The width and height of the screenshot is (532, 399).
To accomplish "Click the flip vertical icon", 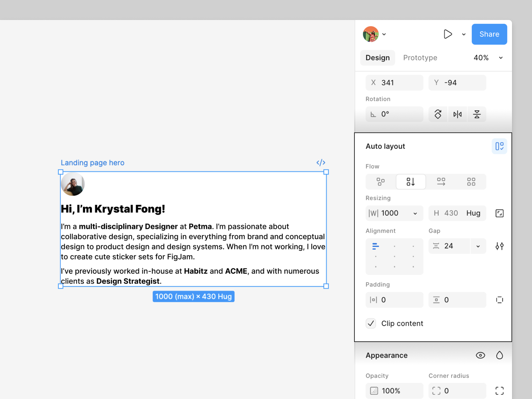I will click(x=477, y=114).
